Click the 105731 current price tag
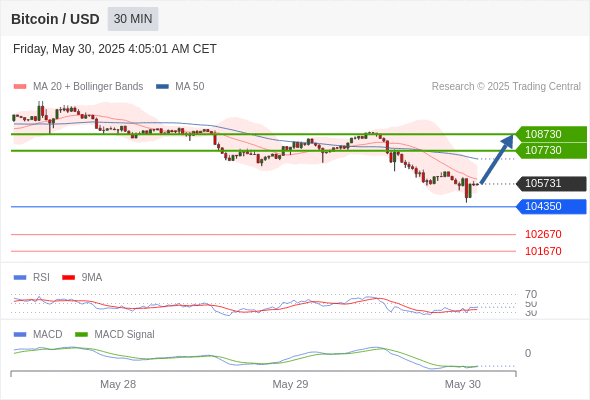Viewport: 590px width, 400px height. point(551,184)
